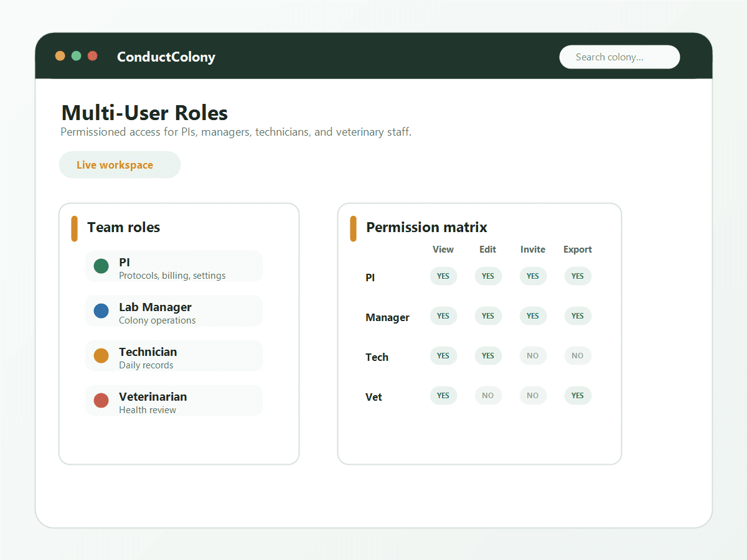Toggle Tech Edit permission
Image resolution: width=747 pixels, height=560 pixels.
click(x=488, y=356)
